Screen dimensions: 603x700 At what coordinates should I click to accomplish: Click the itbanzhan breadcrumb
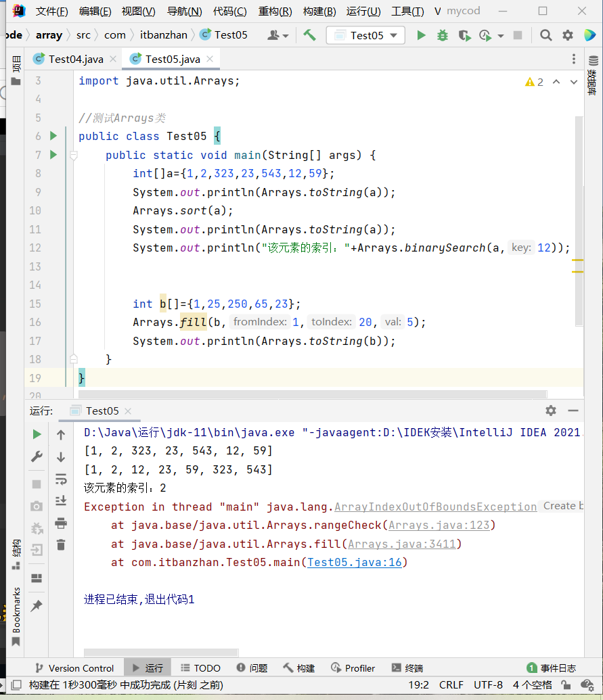pyautogui.click(x=164, y=34)
